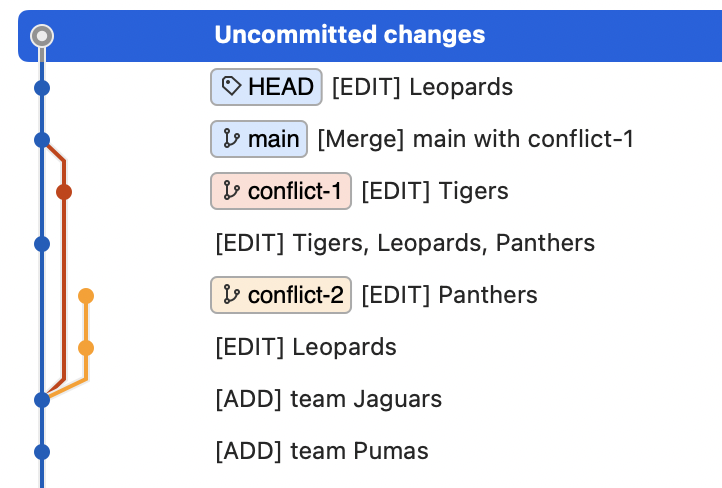Click the conflict-2 branch badge

pos(281,295)
